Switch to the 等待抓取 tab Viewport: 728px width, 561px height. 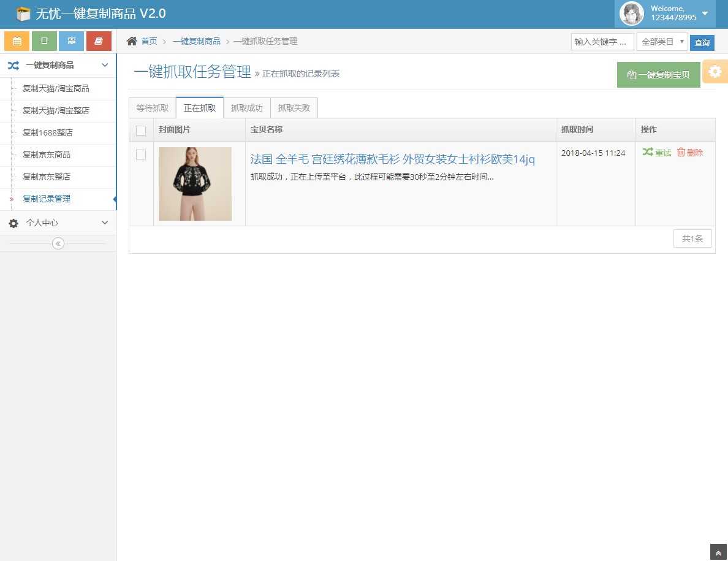pos(153,108)
